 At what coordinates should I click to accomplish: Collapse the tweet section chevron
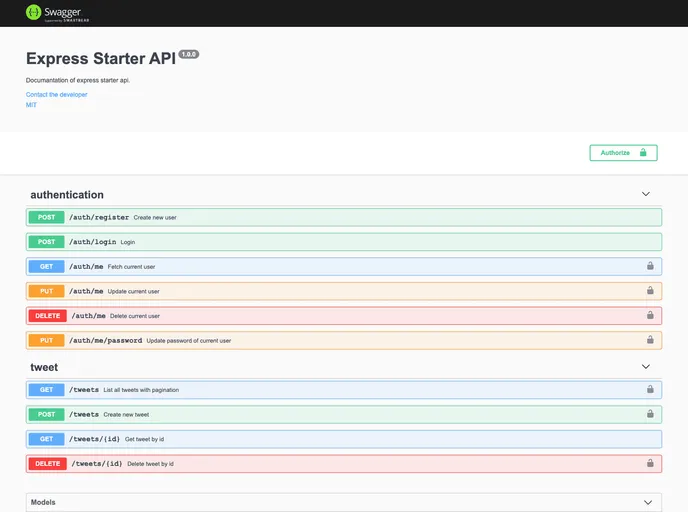[x=645, y=366]
